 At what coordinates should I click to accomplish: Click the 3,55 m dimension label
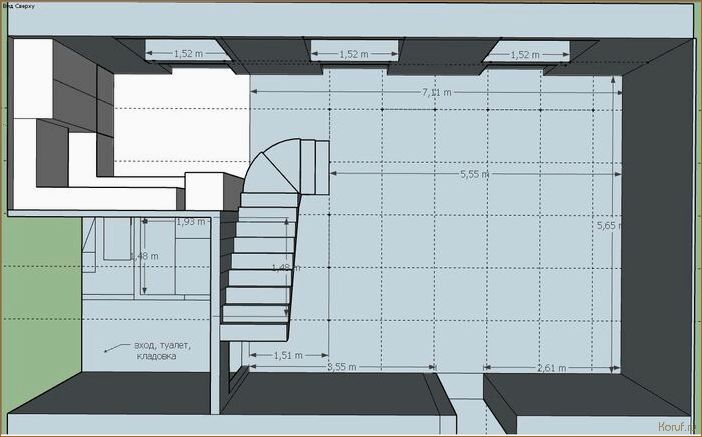(342, 368)
